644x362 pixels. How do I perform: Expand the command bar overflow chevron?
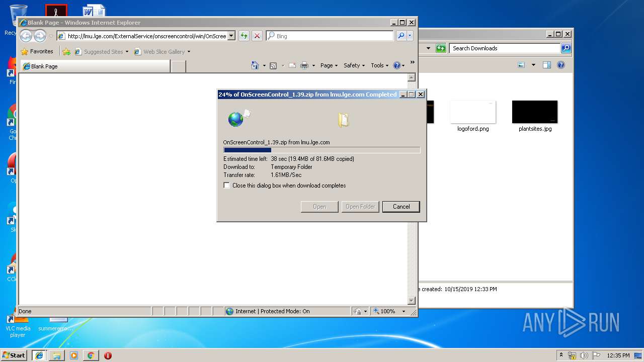413,62
